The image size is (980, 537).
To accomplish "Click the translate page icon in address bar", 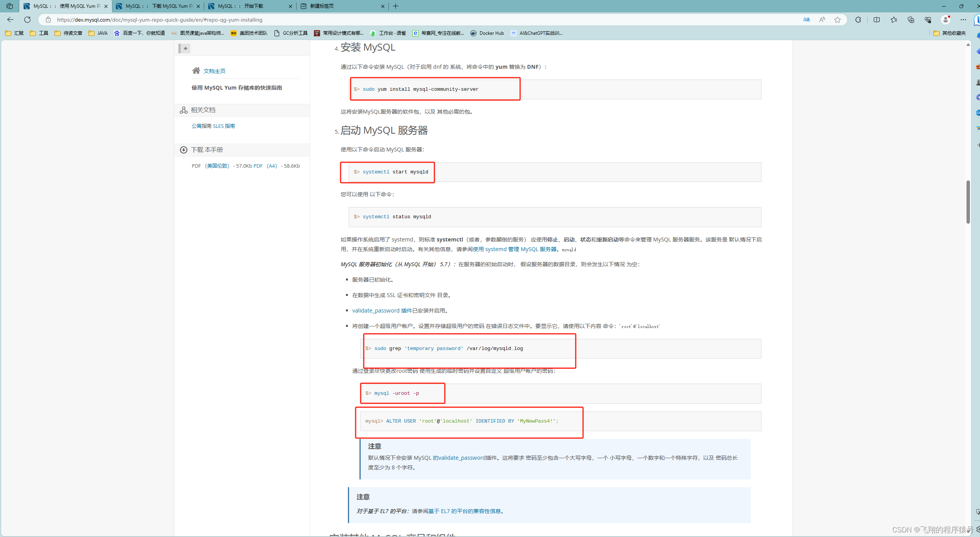I will (x=807, y=20).
